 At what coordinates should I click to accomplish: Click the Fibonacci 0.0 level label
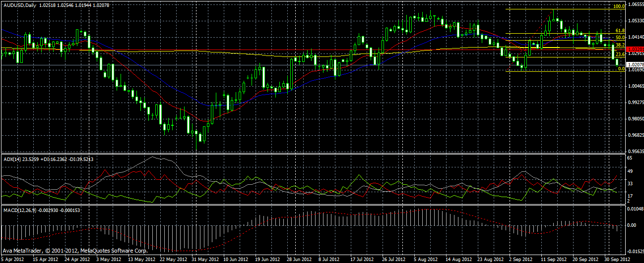click(x=620, y=69)
